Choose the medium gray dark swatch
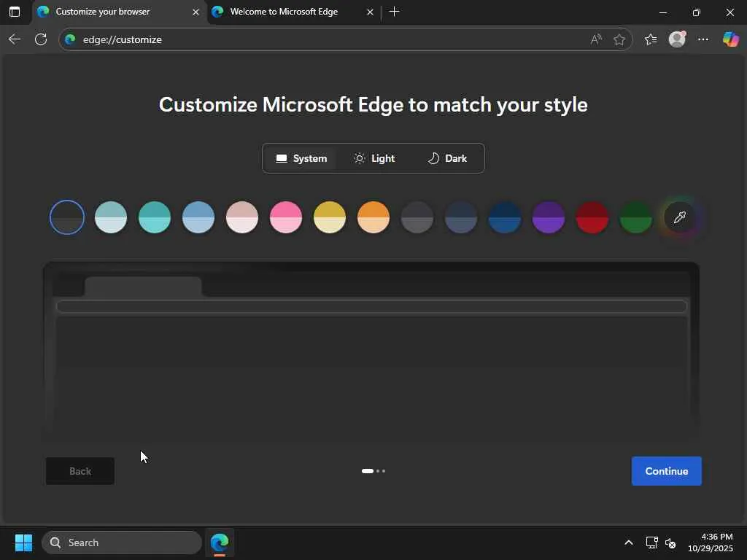The height and width of the screenshot is (560, 747). coord(417,217)
